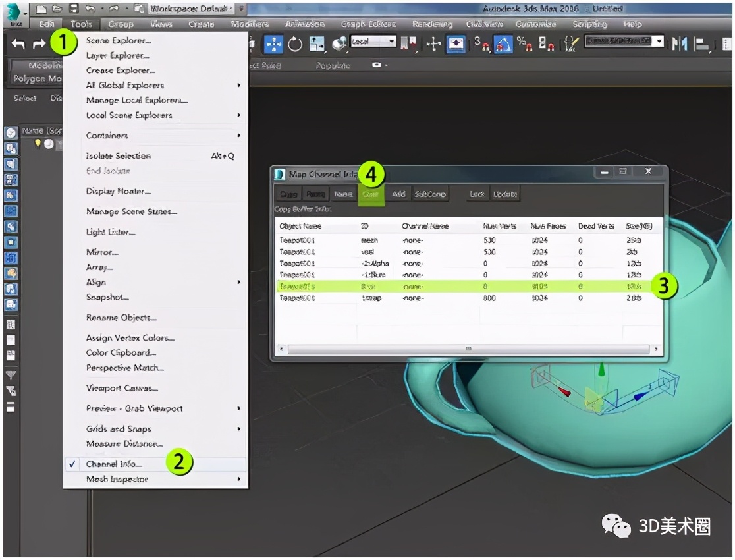The height and width of the screenshot is (560, 735).
Task: Toggle the Angle Snap button
Action: [x=503, y=44]
